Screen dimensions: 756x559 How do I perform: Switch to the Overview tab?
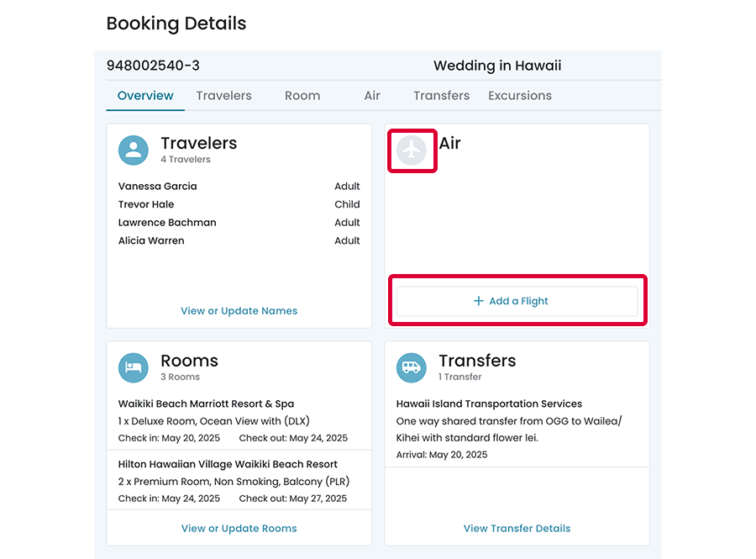click(145, 96)
